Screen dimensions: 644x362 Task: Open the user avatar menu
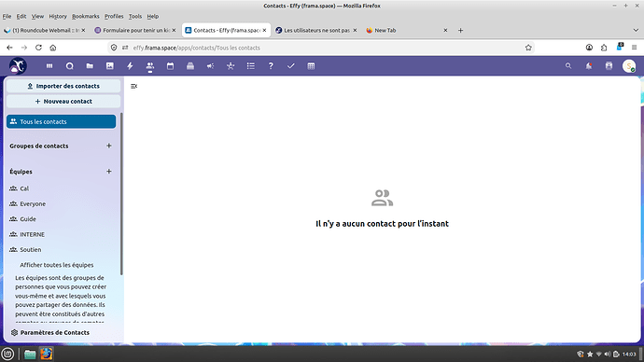[629, 65]
